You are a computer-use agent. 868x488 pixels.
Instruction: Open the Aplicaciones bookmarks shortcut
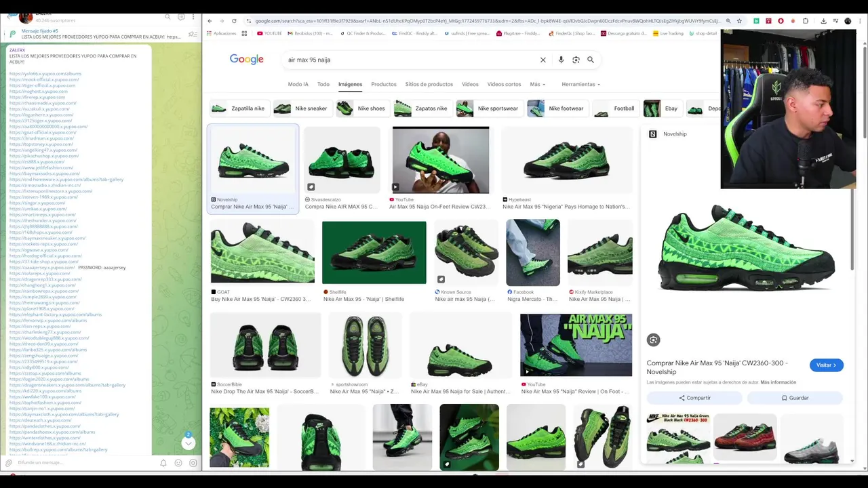(221, 33)
